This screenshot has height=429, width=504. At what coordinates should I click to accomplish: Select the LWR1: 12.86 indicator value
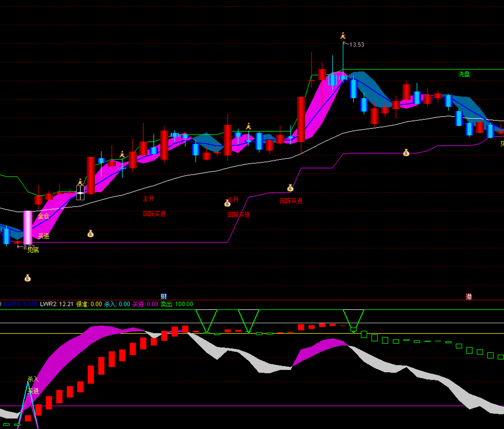coord(21,304)
